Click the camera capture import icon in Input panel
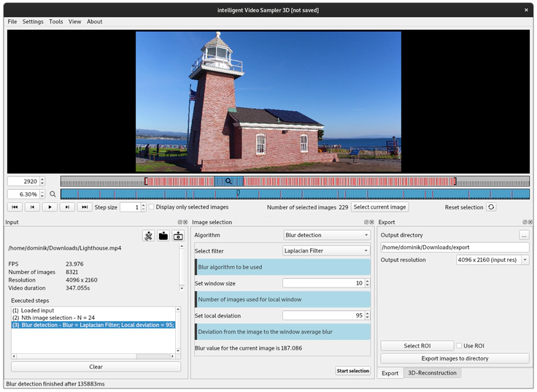537x392 pixels. pyautogui.click(x=178, y=236)
